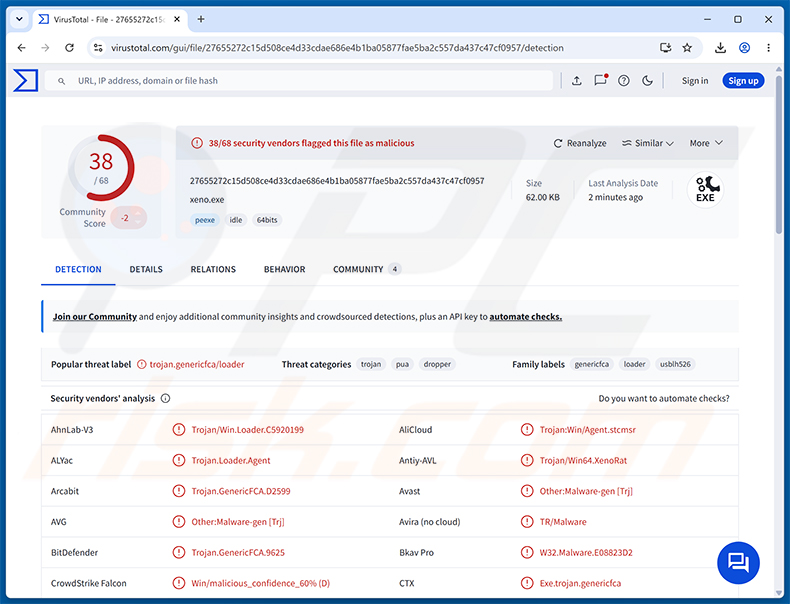Click alert icon next to CTX result

527,583
